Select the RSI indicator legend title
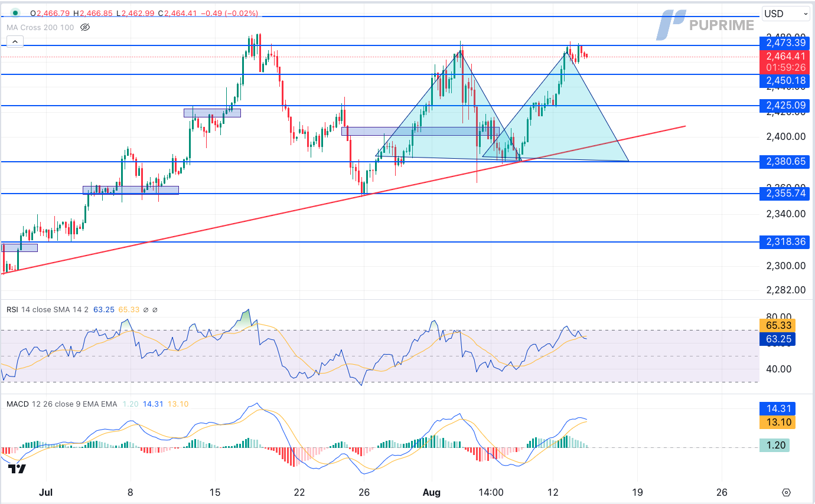 coord(13,309)
